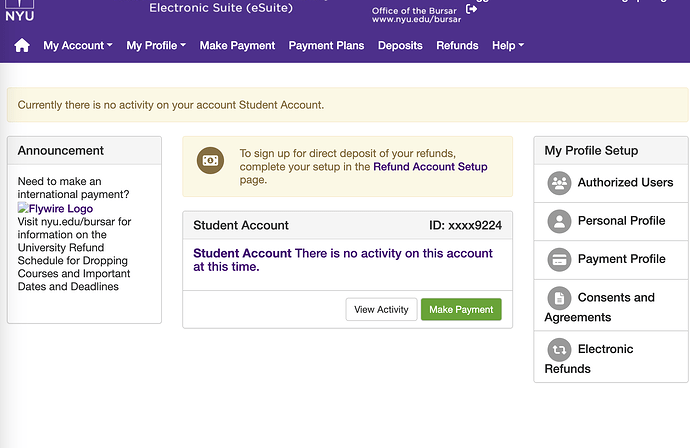
Task: Select Refunds in the navigation bar
Action: 457,46
